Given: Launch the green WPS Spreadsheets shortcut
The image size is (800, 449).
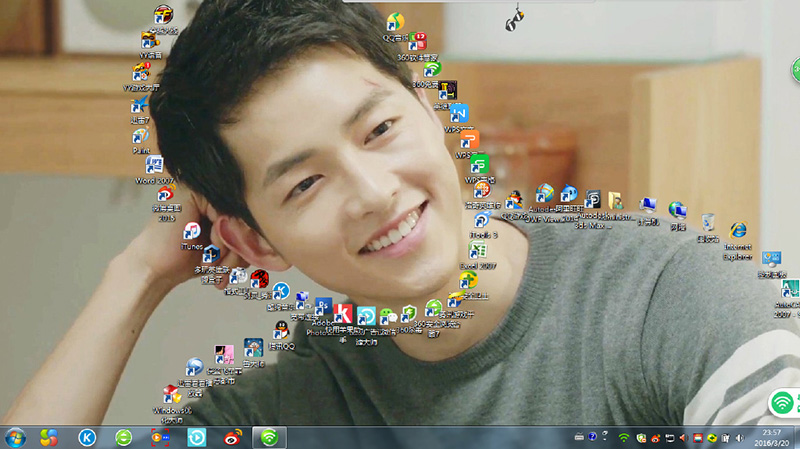Looking at the screenshot, I should pyautogui.click(x=479, y=164).
